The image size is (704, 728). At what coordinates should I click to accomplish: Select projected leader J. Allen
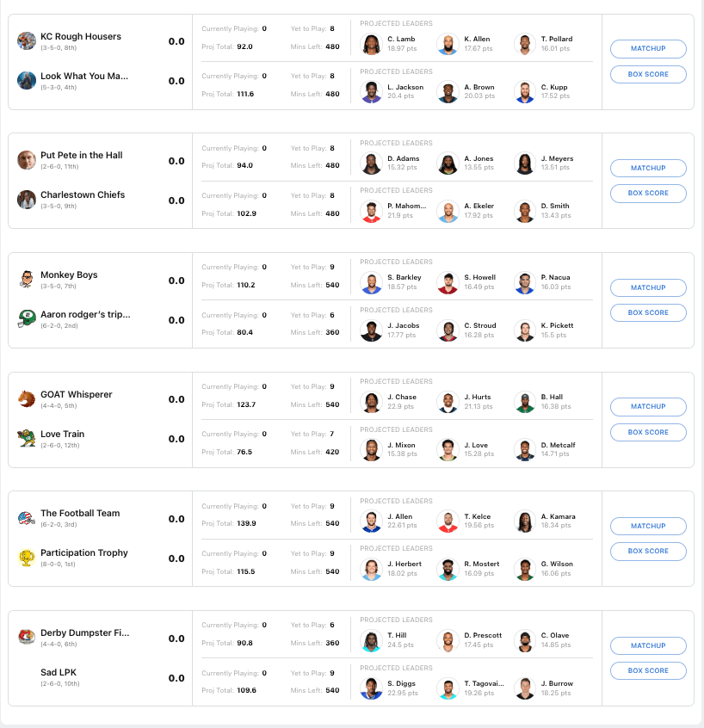371,521
